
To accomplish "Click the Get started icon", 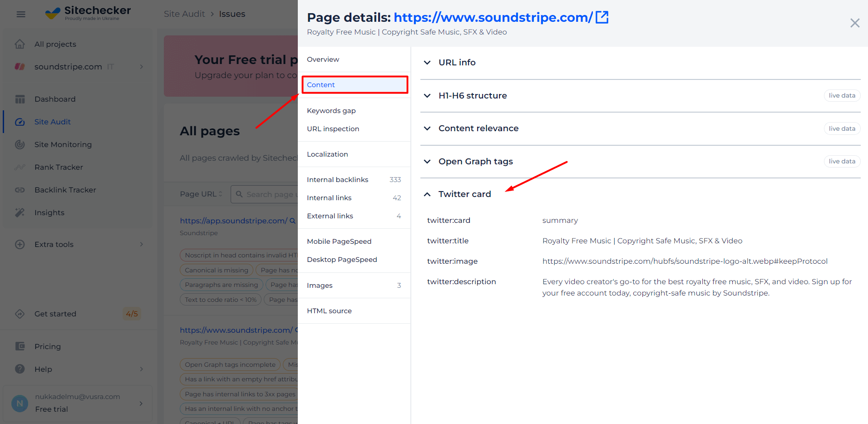I will pos(20,314).
